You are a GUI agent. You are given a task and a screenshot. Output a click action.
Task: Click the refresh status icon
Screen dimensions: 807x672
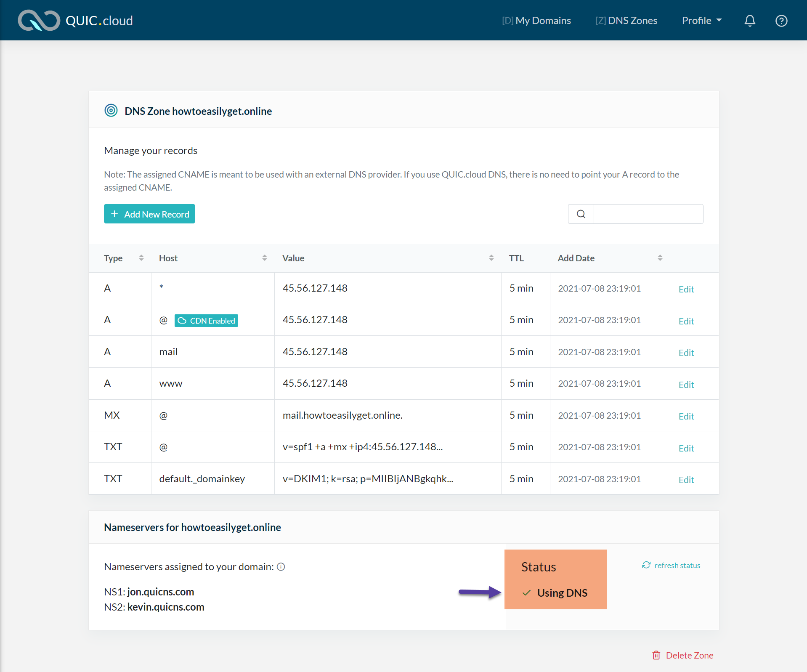pyautogui.click(x=646, y=565)
